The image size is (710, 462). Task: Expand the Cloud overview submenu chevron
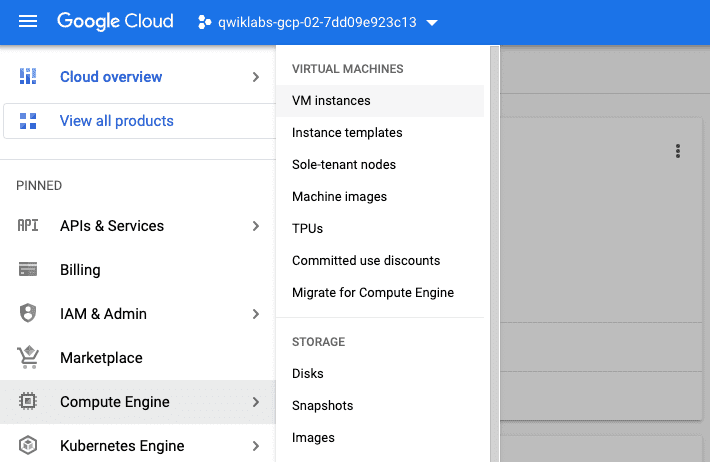click(x=256, y=77)
